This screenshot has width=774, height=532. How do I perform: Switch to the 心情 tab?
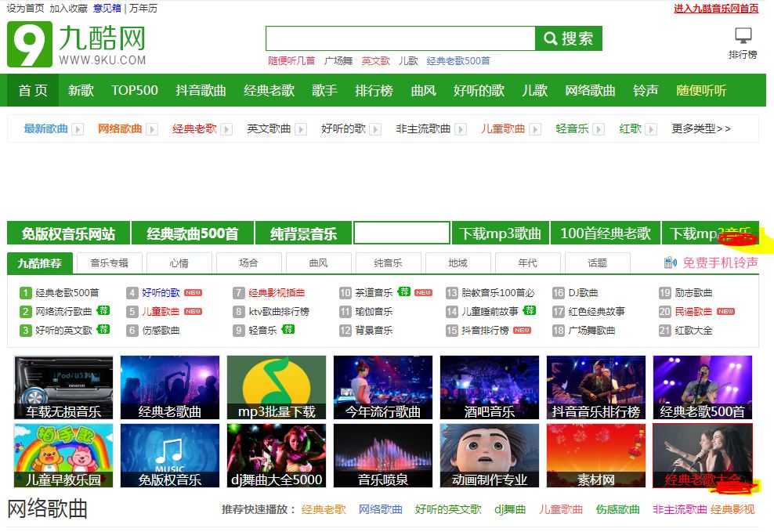[x=179, y=263]
